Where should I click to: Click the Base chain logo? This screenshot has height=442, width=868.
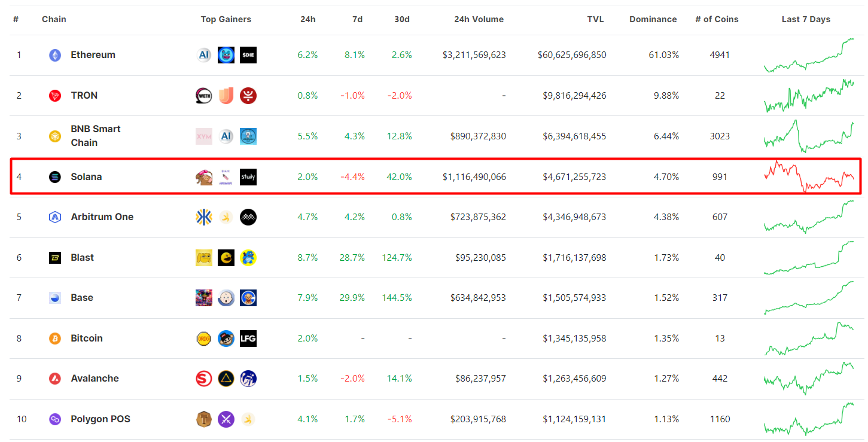[x=55, y=298]
